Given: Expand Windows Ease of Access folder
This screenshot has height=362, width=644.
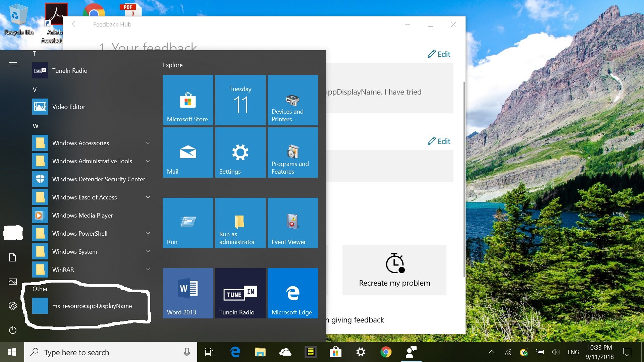Looking at the screenshot, I should 93,197.
